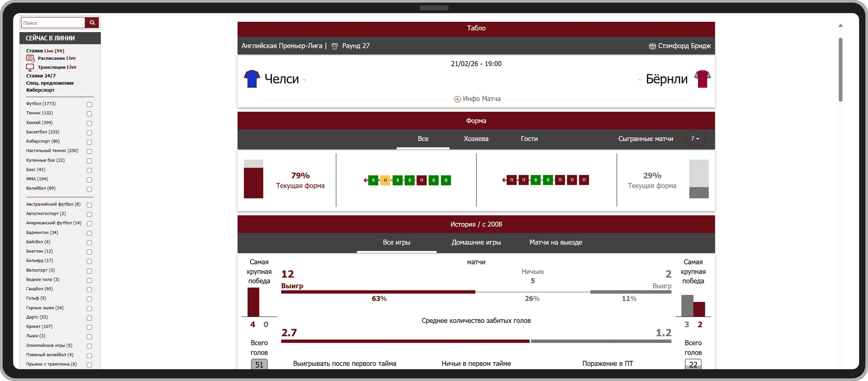The height and width of the screenshot is (381, 868).
Task: Click the plus icon beside Инфо Матча
Action: coord(457,99)
